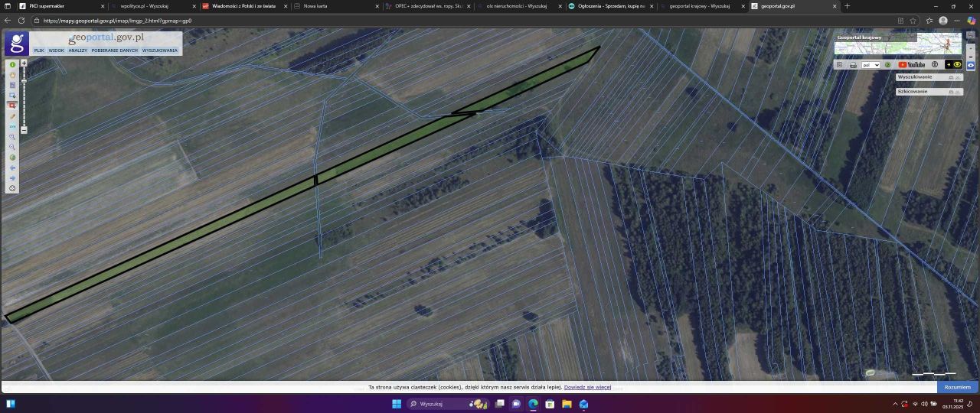Click the zoom-in magnifier tool
This screenshot has height=413, width=980.
(x=12, y=137)
